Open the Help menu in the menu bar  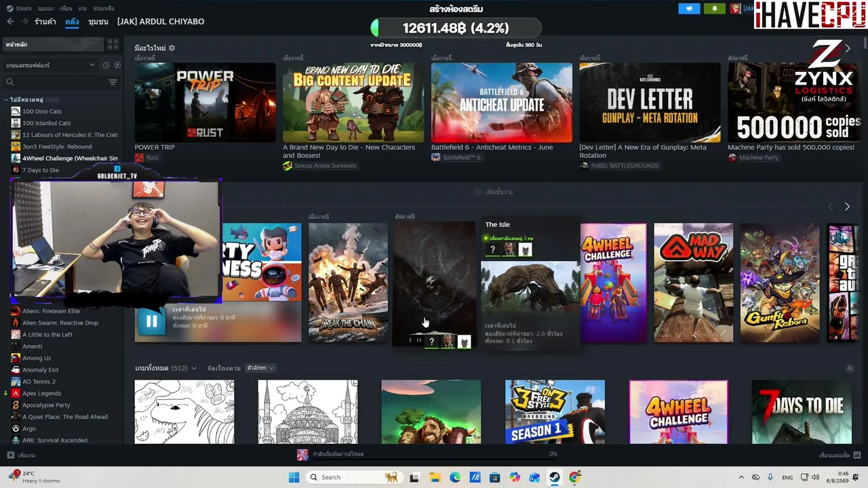point(104,9)
